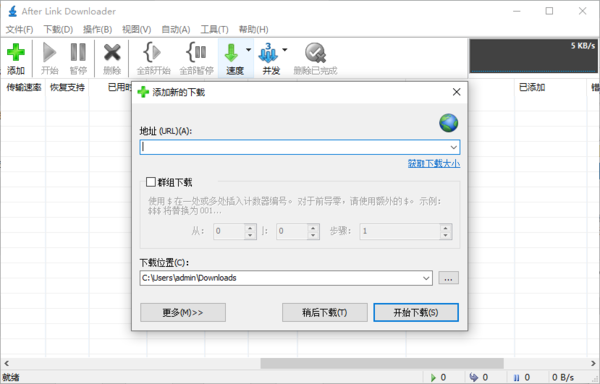The width and height of the screenshot is (600, 384).
Task: Click the scrollbar left arrow
Action: pos(6,363)
